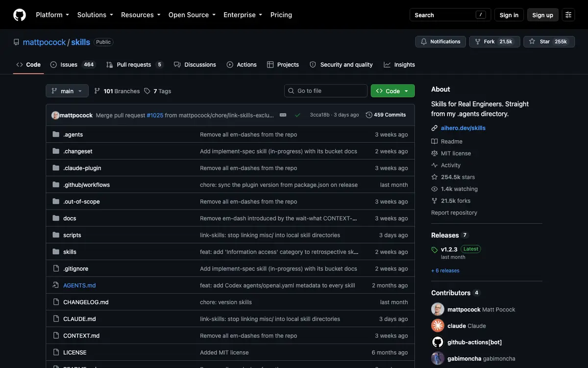The height and width of the screenshot is (368, 588).
Task: Click the folder icon of .agents
Action: click(56, 134)
